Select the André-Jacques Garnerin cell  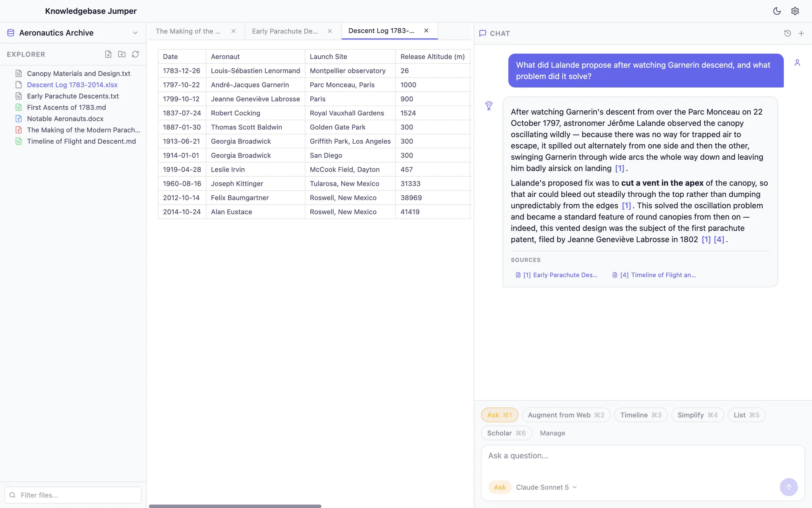[x=256, y=85]
